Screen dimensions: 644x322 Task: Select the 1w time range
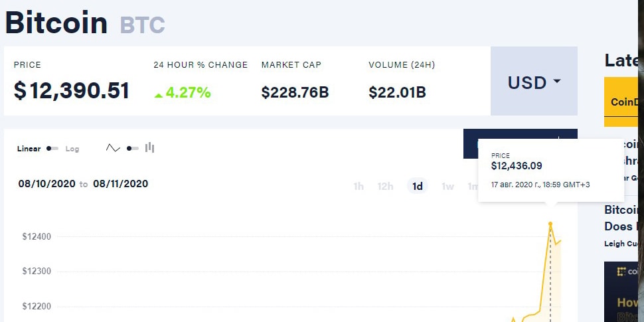(x=447, y=187)
